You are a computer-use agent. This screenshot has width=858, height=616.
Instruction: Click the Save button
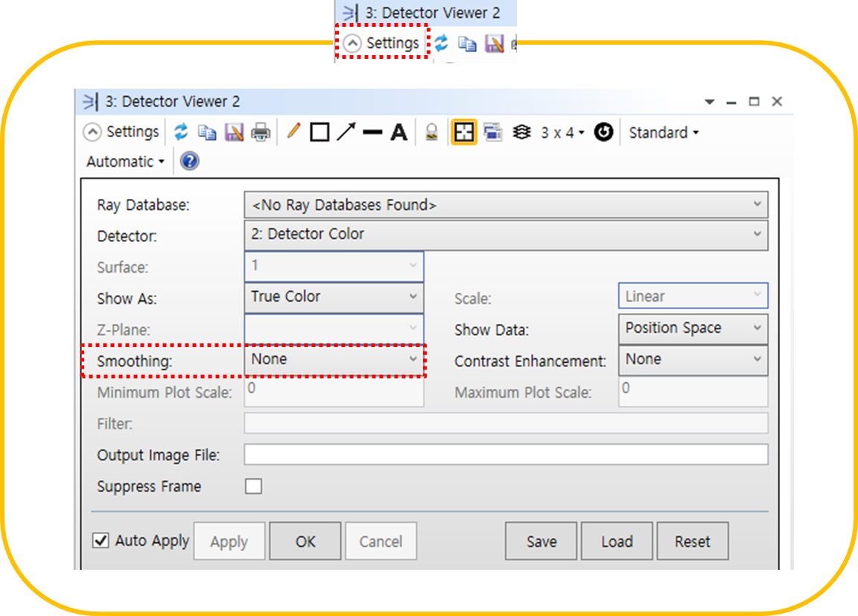point(541,541)
